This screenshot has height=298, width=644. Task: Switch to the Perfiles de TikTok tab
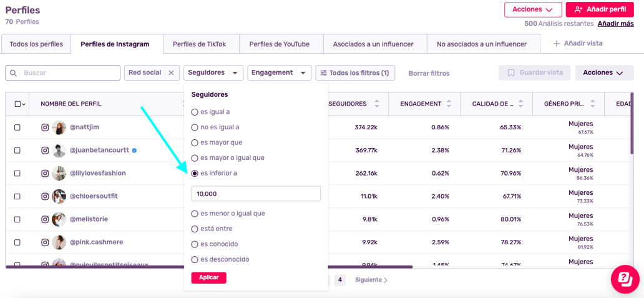pyautogui.click(x=199, y=44)
